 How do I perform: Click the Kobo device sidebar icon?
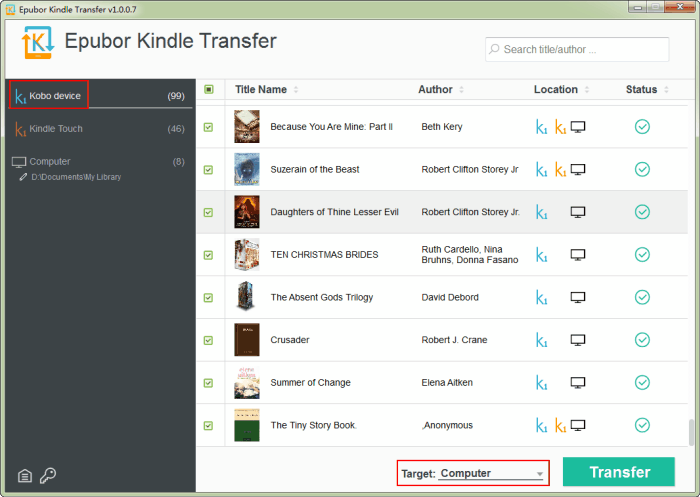pyautogui.click(x=21, y=96)
